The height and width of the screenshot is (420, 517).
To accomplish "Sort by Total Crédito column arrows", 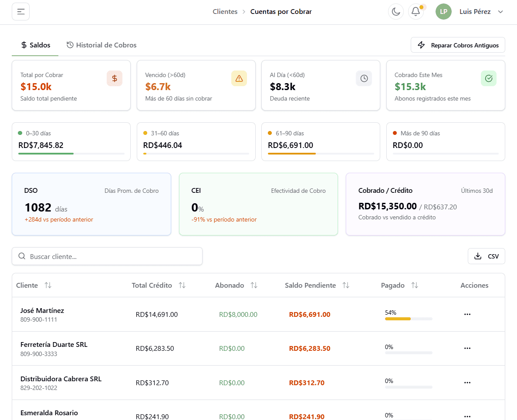I will click(x=182, y=286).
